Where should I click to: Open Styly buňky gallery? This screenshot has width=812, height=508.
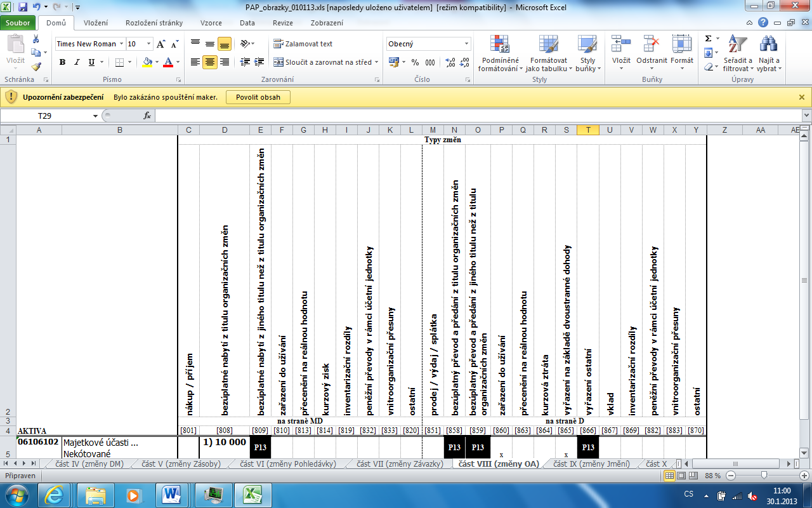click(x=587, y=54)
